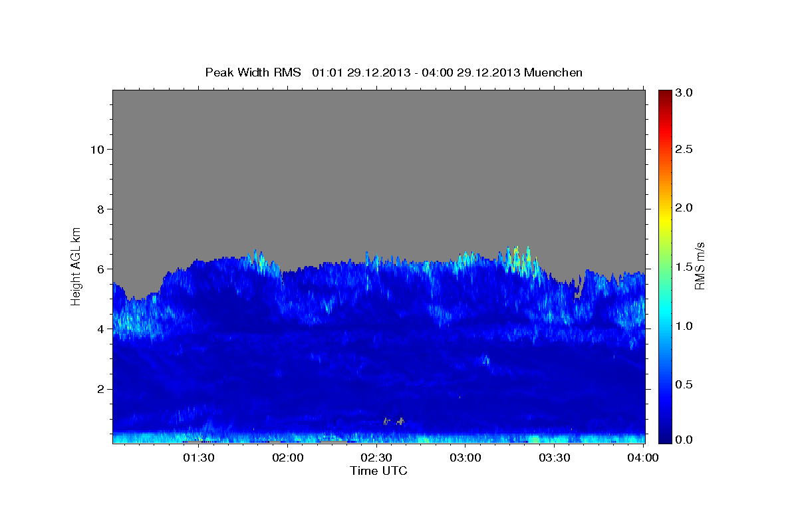The width and height of the screenshot is (798, 532).
Task: Click the 03:00 time tick label
Action: 465,458
